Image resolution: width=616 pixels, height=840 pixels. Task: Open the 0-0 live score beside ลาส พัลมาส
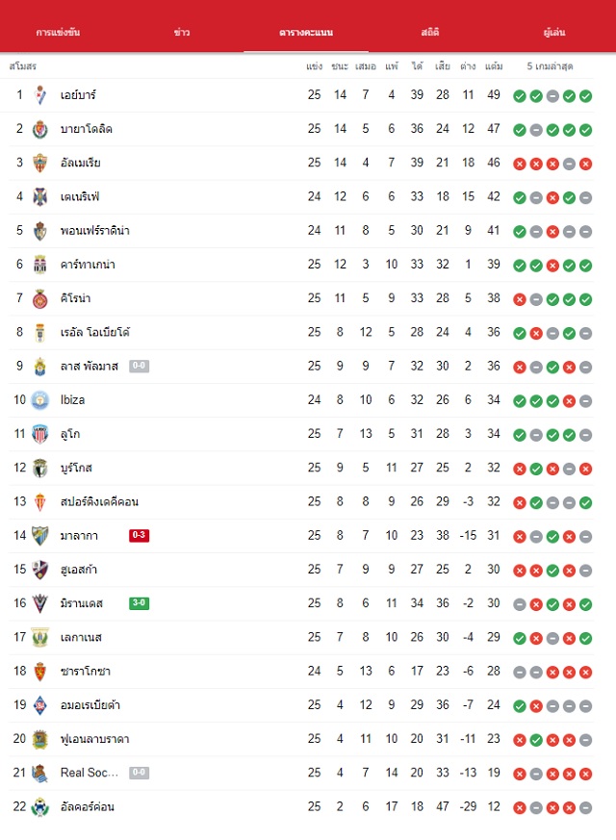(139, 366)
